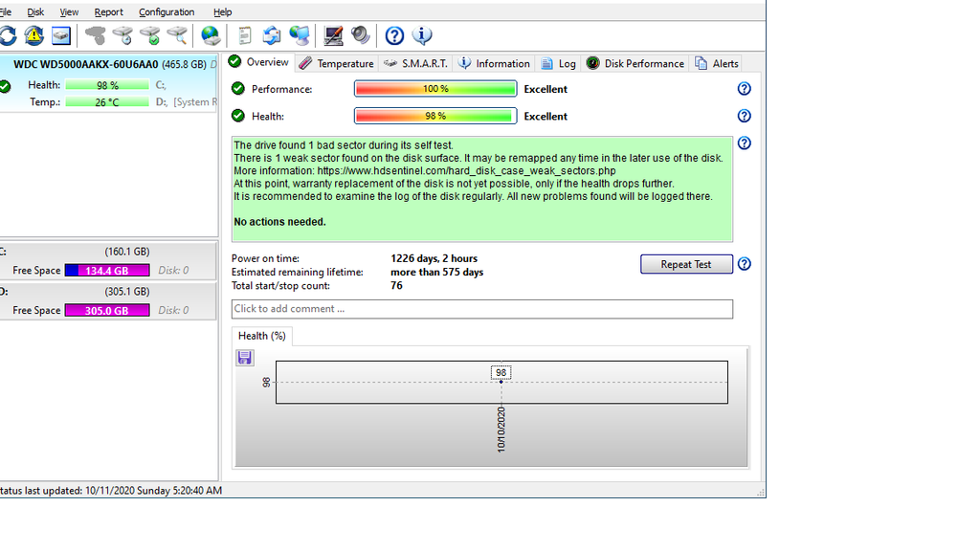Click the 305.0 GB free space bar

pyautogui.click(x=107, y=311)
